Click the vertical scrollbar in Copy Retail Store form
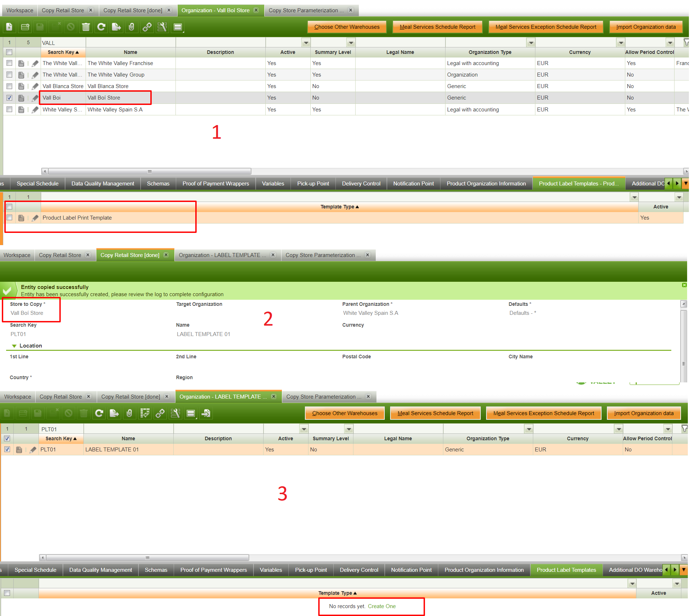Image resolution: width=690 pixels, height=616 pixels. (x=684, y=341)
